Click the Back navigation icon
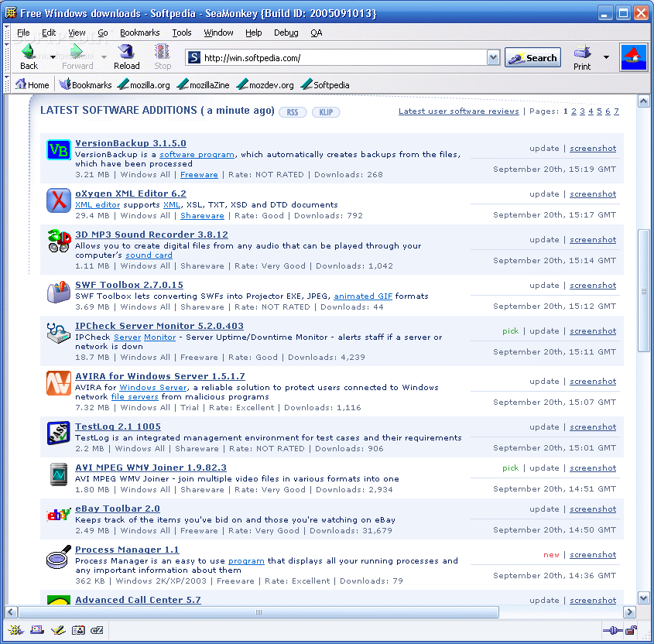 point(29,52)
